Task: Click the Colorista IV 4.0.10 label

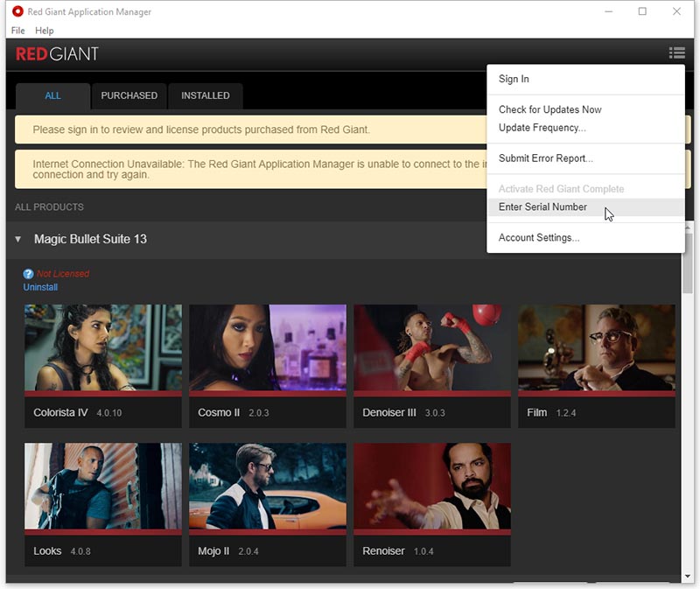Action: [78, 412]
